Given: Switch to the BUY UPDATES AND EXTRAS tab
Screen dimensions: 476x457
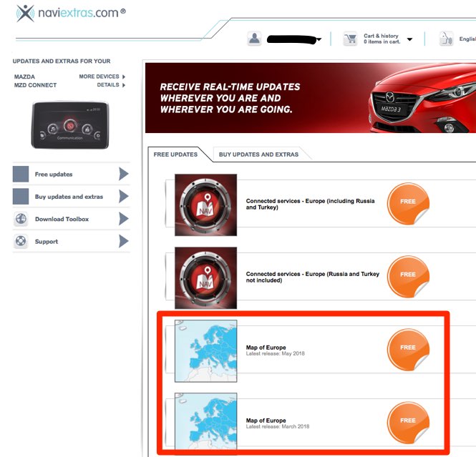Looking at the screenshot, I should point(258,154).
